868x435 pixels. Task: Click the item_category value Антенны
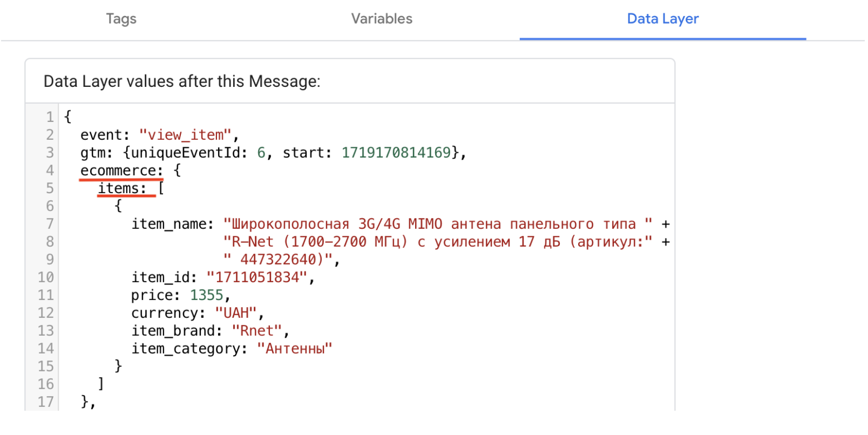click(x=295, y=349)
